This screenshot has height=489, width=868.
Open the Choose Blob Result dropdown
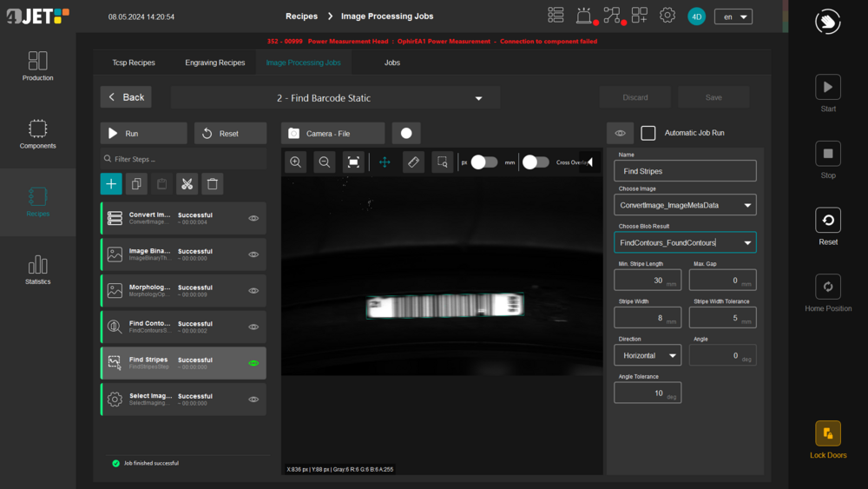point(684,242)
